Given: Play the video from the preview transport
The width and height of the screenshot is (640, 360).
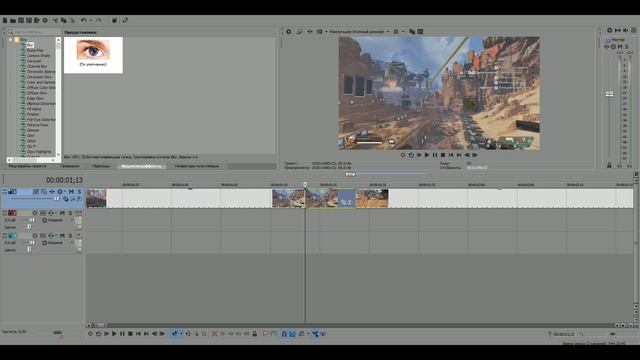Looking at the screenshot, I should coord(427,155).
